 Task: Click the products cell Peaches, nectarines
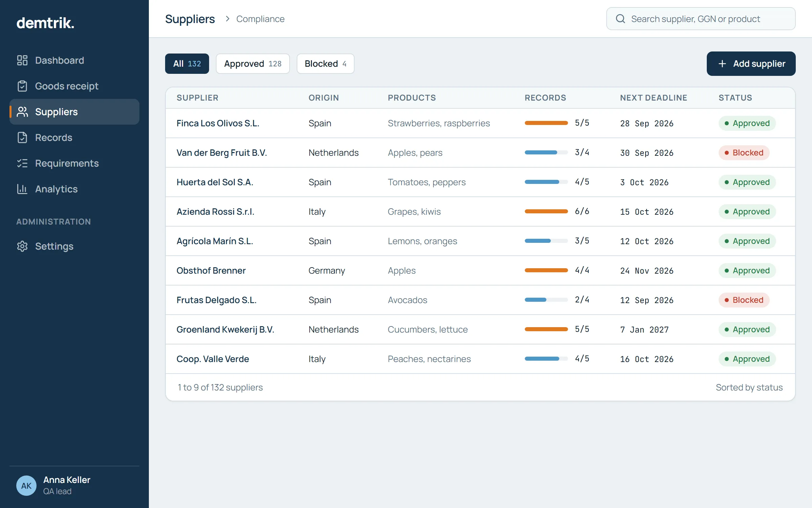(429, 359)
